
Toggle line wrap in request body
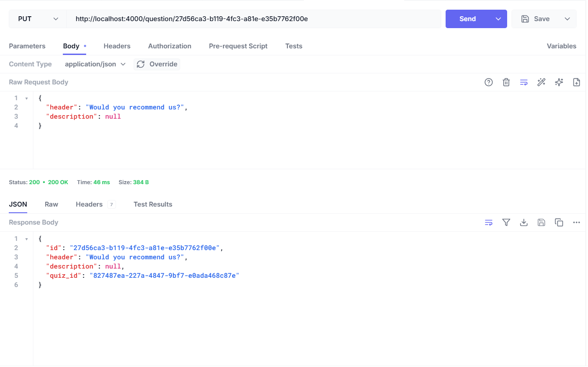(x=523, y=82)
